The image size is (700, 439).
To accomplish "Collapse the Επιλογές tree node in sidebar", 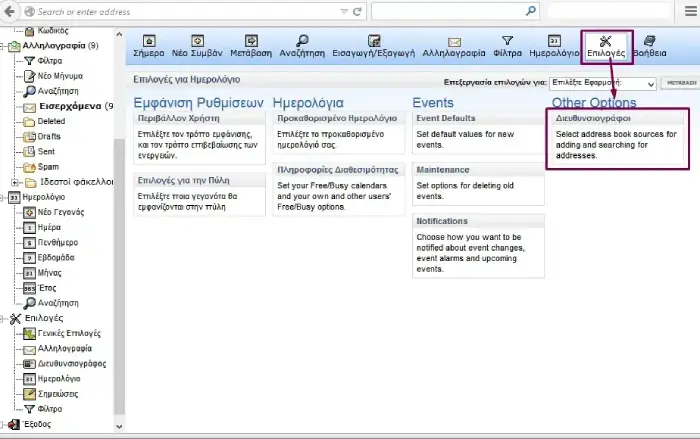I will coord(2,318).
